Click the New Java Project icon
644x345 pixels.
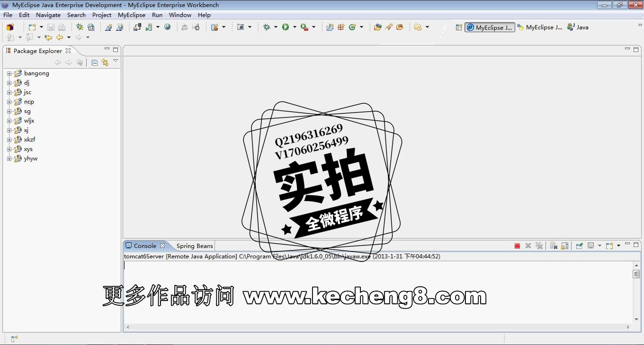click(x=330, y=27)
